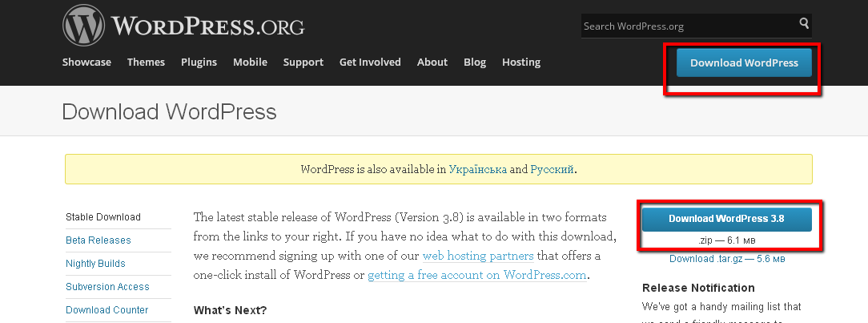Focus the Search WordPress.org field

688,26
